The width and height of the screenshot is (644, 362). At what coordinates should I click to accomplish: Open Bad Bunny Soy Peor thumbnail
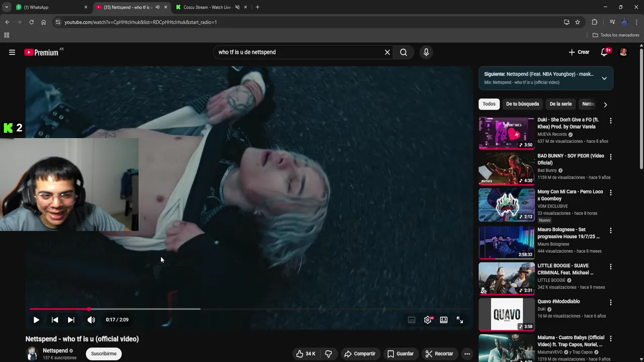coord(507,169)
